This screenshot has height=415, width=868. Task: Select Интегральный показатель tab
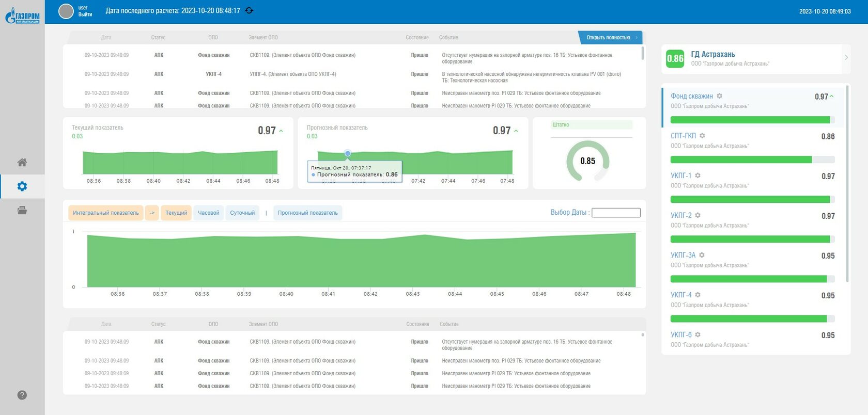(x=106, y=213)
